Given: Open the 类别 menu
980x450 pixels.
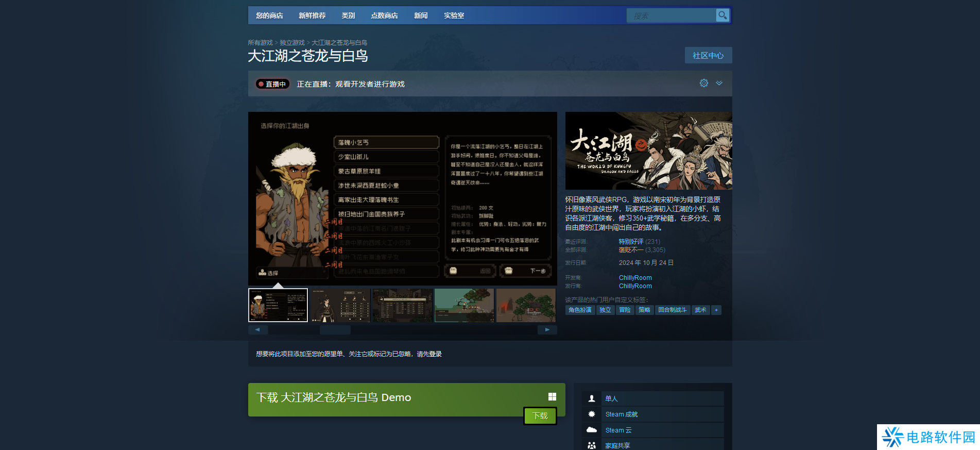Looking at the screenshot, I should click(x=348, y=15).
